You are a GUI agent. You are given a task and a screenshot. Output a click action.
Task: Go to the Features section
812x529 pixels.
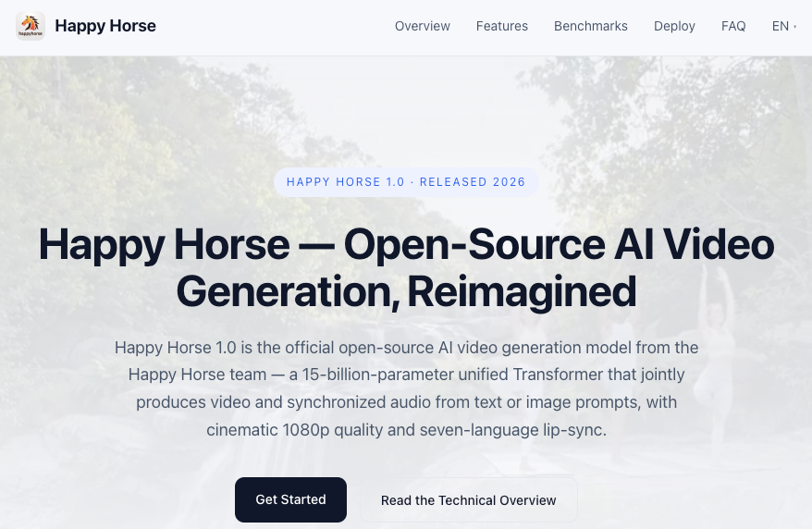pos(501,26)
